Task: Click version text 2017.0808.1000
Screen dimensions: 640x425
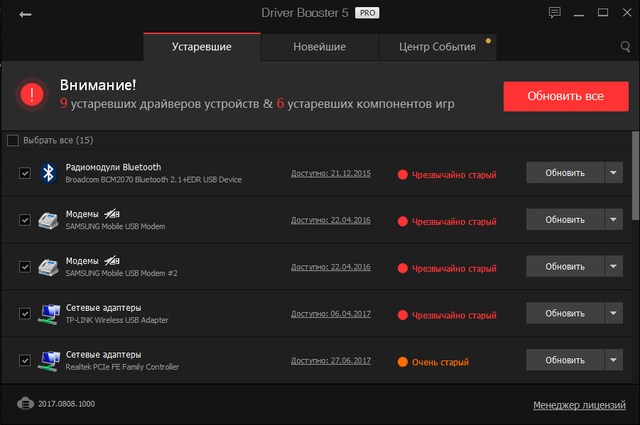Action: pos(67,404)
